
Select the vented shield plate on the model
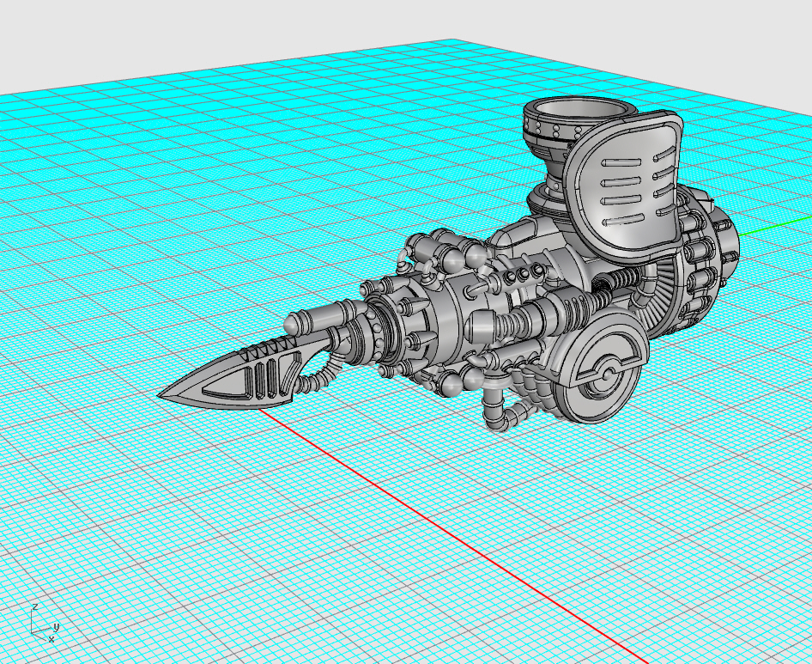coord(623,186)
